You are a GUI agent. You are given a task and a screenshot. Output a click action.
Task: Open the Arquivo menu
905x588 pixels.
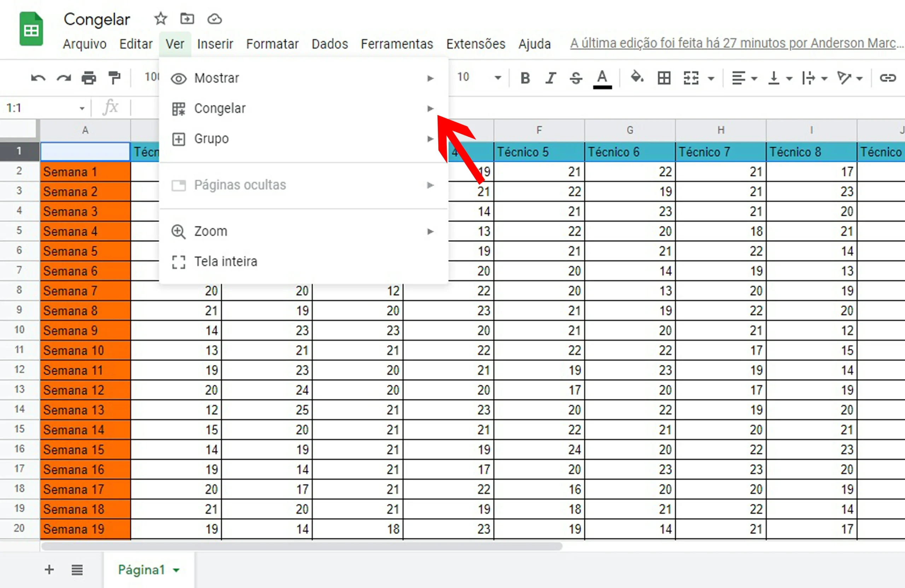[x=84, y=44]
